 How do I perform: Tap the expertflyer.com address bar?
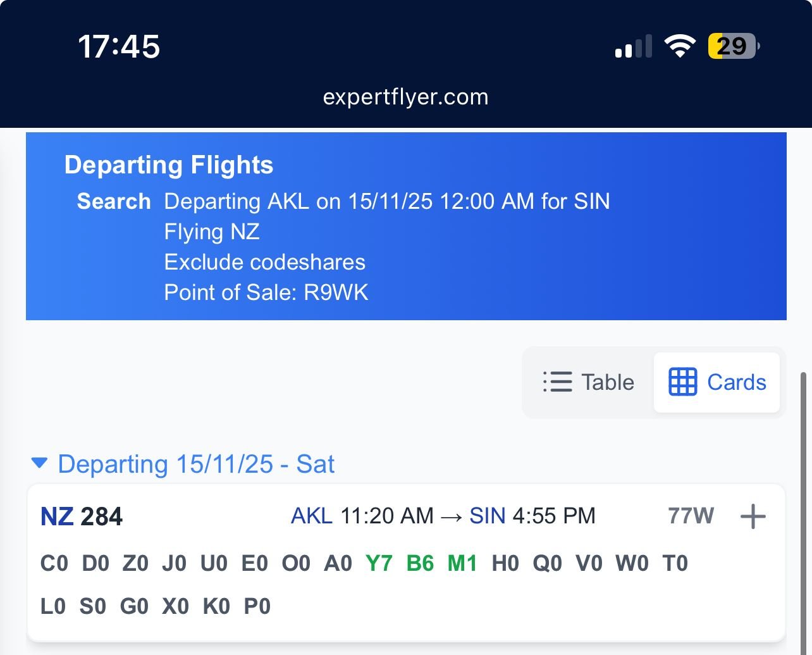[405, 97]
